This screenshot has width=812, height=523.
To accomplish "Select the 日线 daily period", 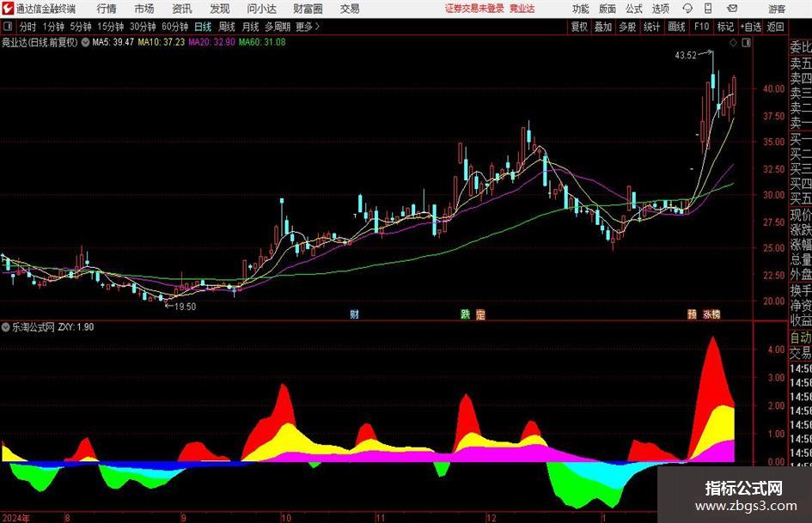I will 203,27.
